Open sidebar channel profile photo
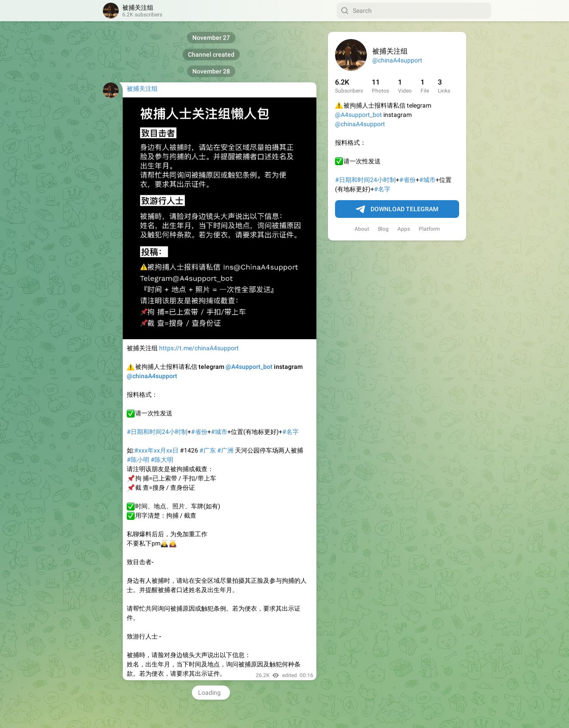This screenshot has width=569, height=728. click(351, 55)
